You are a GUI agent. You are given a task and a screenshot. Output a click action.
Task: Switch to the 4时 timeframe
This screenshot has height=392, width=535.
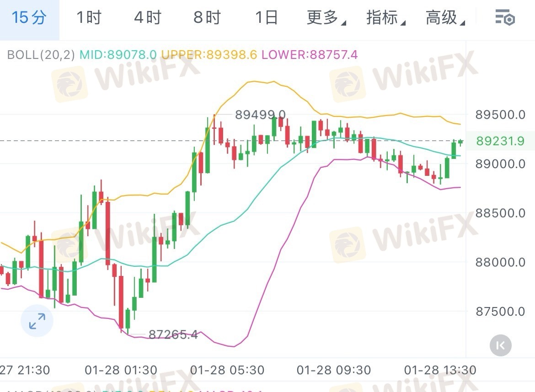[148, 18]
